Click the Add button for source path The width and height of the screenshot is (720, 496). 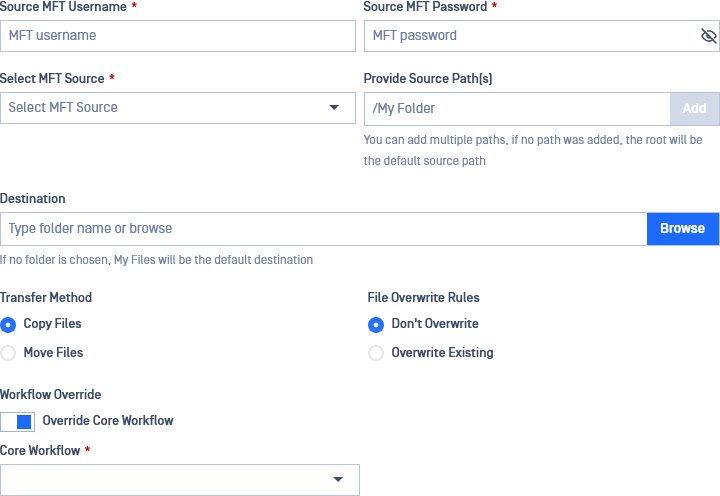point(694,109)
